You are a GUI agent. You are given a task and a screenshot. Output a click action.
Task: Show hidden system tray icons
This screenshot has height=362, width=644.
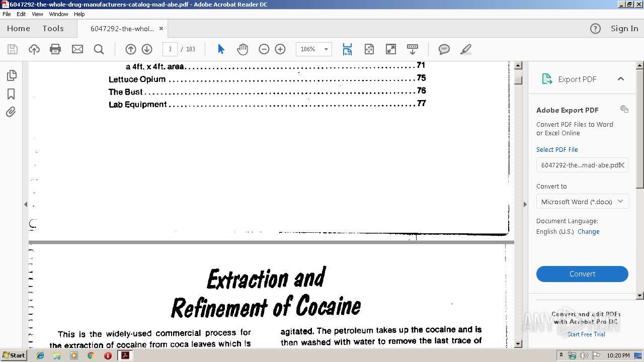[561, 355]
